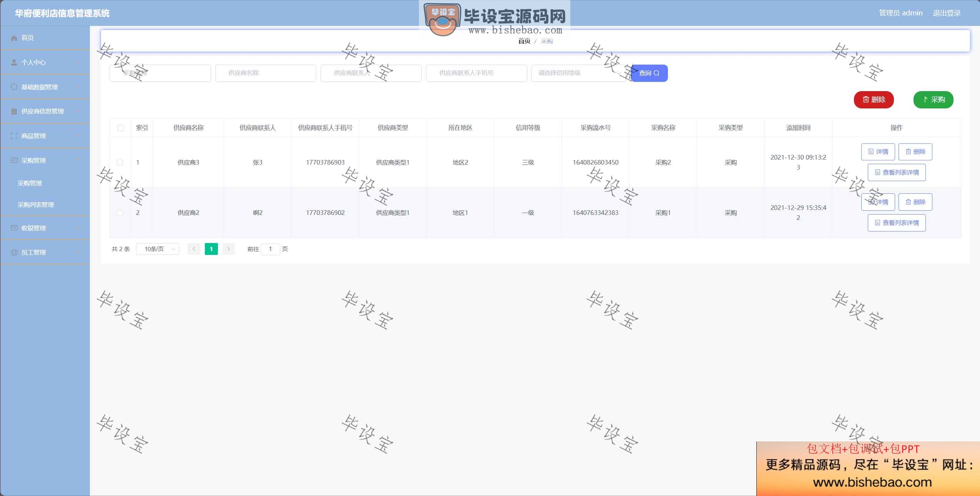Click trash icon in red 删除 button

pyautogui.click(x=866, y=100)
